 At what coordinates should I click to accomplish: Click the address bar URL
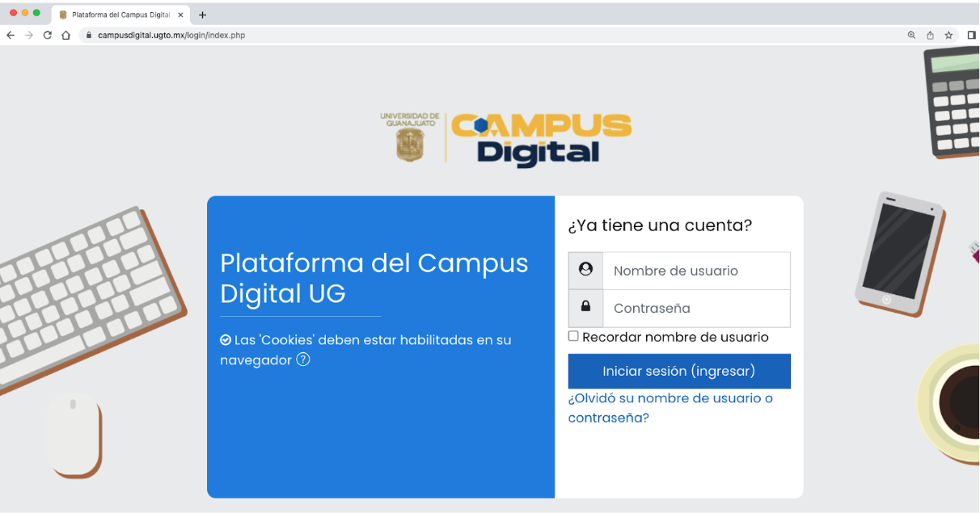(x=171, y=35)
